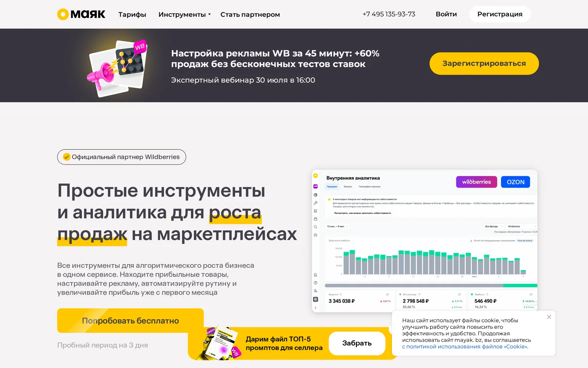588x368 pixels.
Task: Click the robot icon in preview sidebar
Action: click(315, 235)
